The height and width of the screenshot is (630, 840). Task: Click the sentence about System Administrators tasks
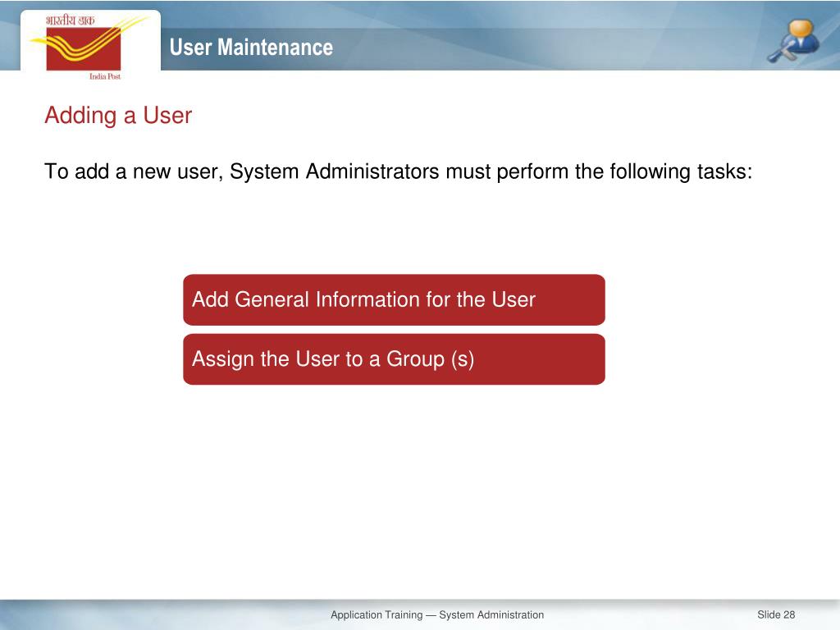pos(398,172)
